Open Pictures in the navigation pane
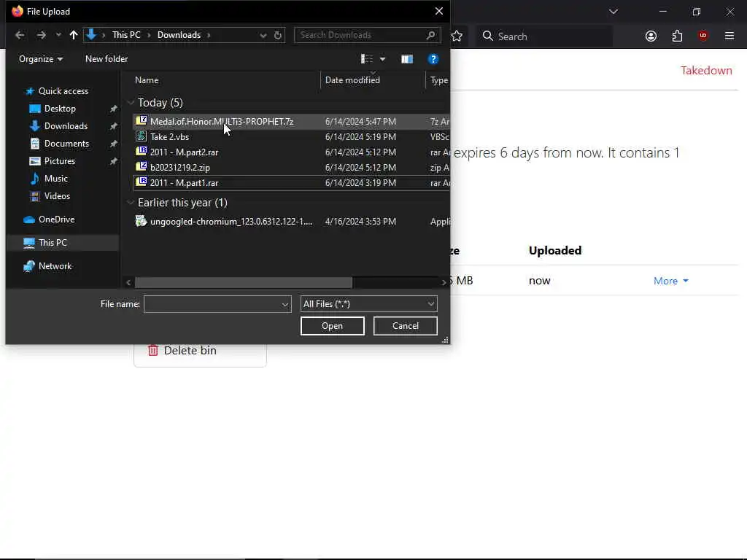This screenshot has height=560, width=747. pos(52,161)
